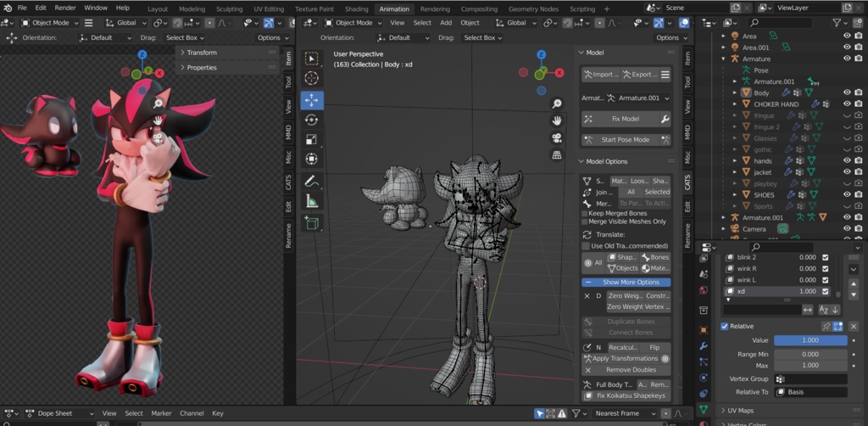Select the Annotate tool
This screenshot has height=426, width=868.
coord(312,181)
